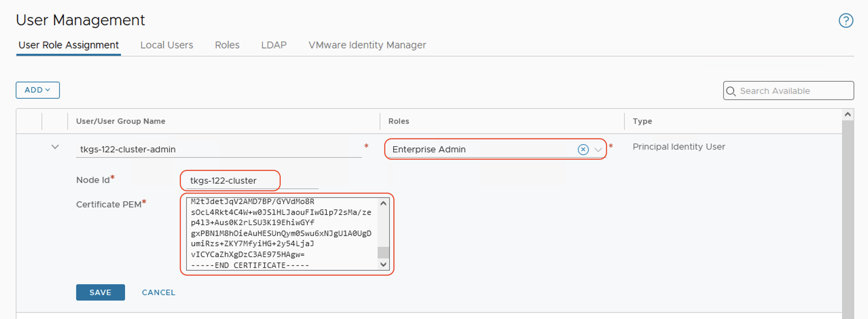Click inside the Certificate PEM textarea
The image size is (868, 319).
282,233
